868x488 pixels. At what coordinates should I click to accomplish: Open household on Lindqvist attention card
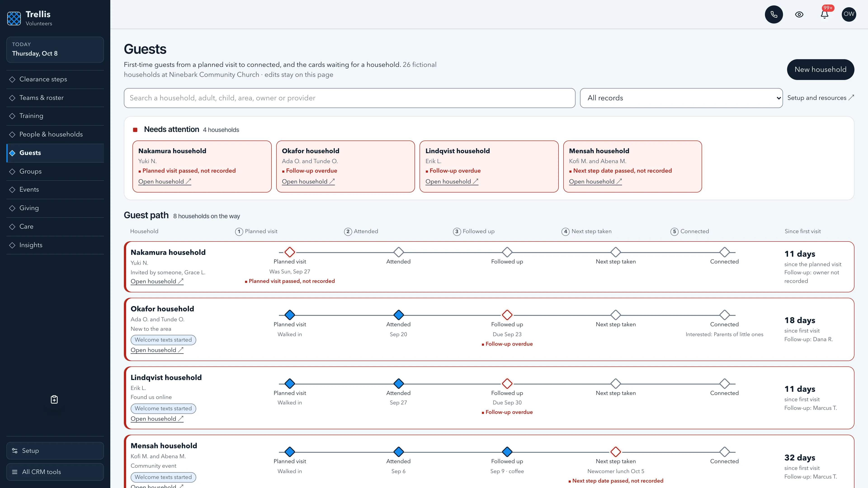click(452, 181)
